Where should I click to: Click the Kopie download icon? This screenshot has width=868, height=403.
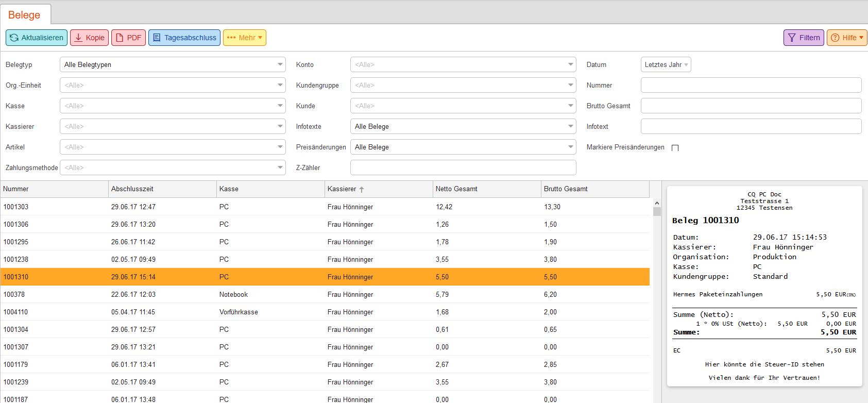point(79,38)
